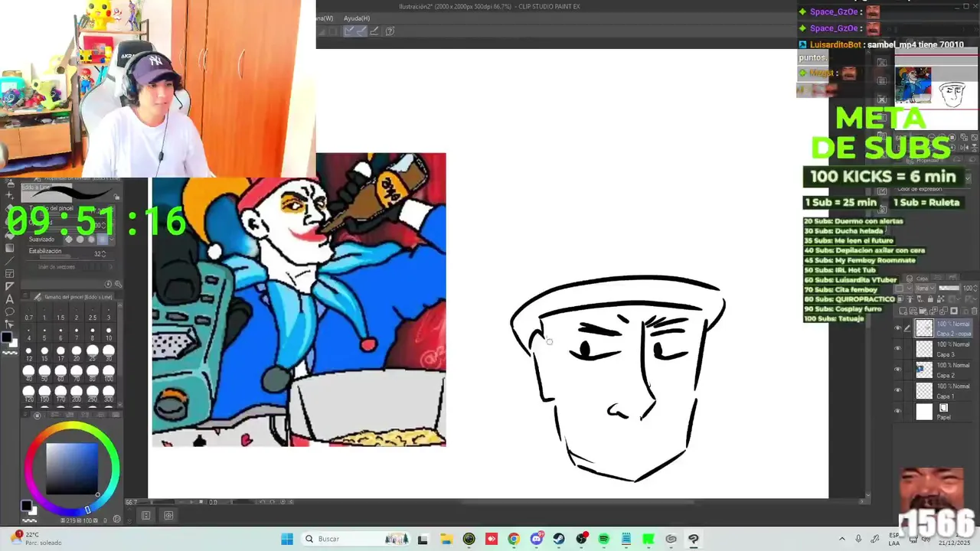This screenshot has width=980, height=551.
Task: Open File Explorer from the taskbar
Action: (446, 539)
